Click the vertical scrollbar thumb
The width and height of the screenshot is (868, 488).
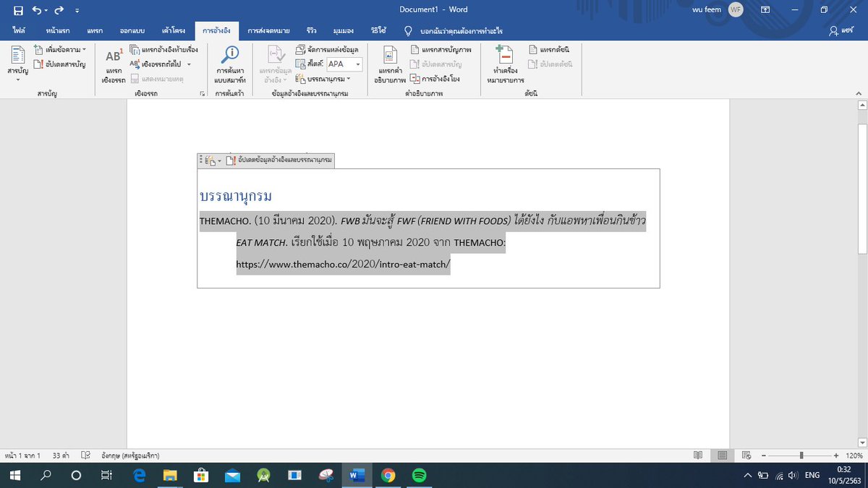pos(862,189)
